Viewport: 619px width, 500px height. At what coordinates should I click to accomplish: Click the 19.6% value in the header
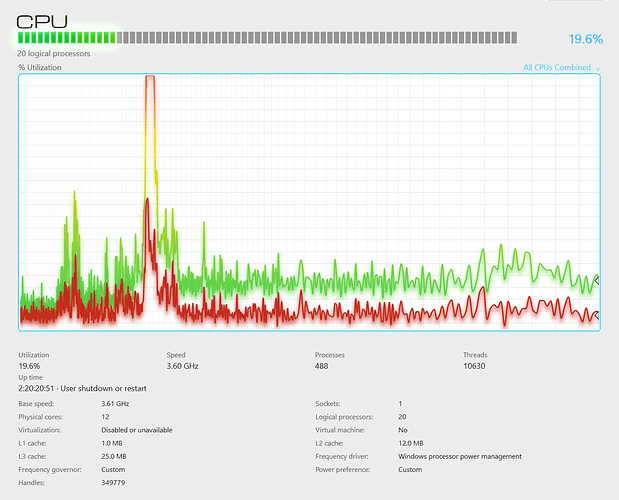[x=585, y=39]
